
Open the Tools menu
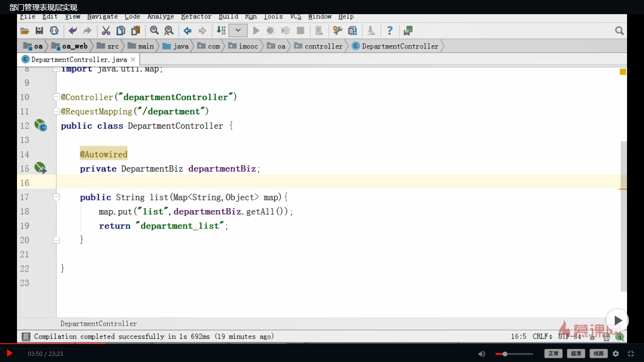point(273,16)
